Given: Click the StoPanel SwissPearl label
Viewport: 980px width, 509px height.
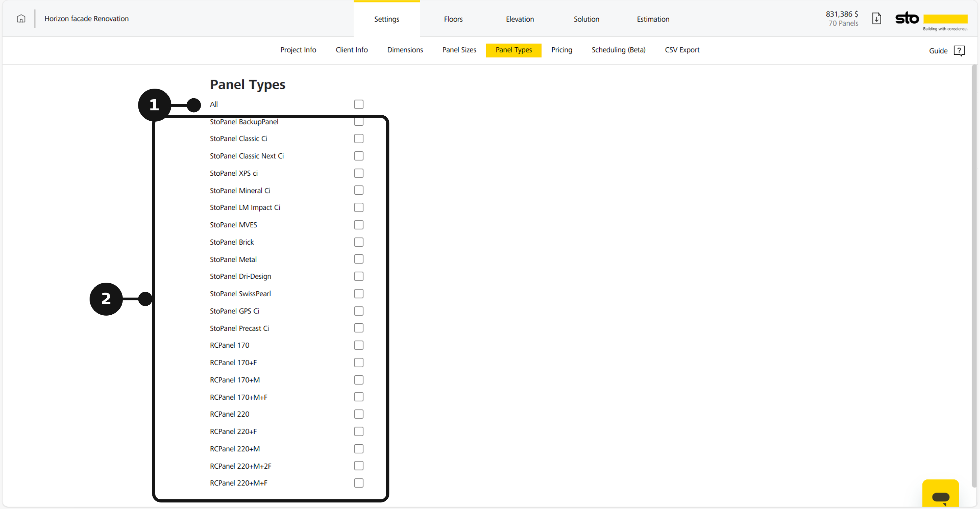Looking at the screenshot, I should click(240, 294).
